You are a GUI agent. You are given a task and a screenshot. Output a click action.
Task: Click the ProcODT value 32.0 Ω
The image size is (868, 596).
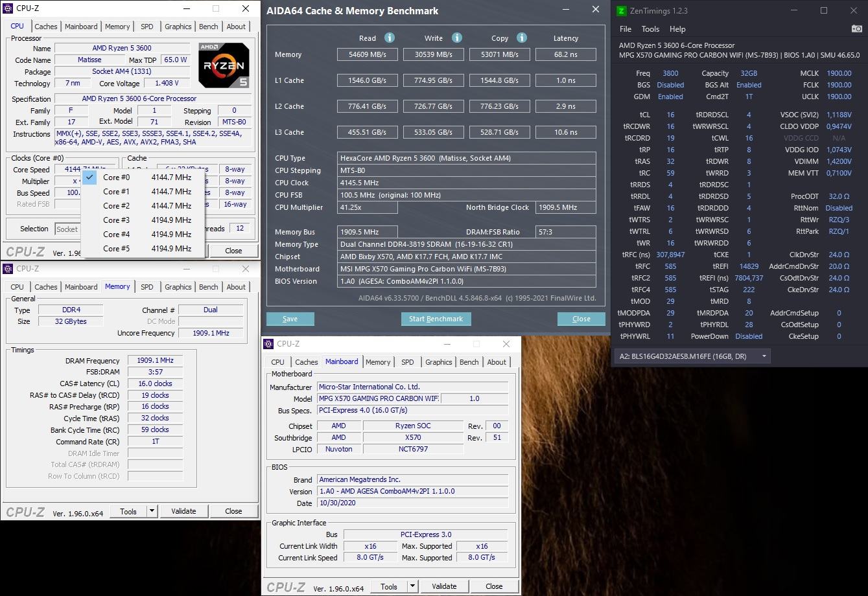[839, 196]
